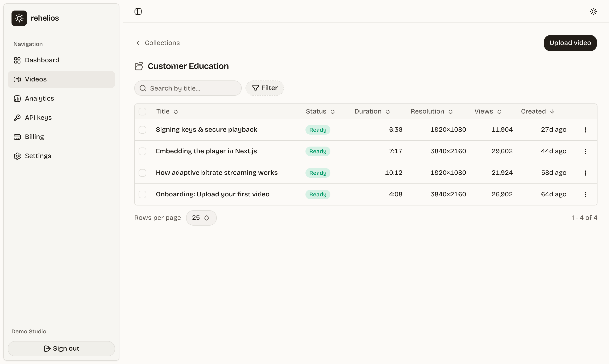
Task: Open actions menu for Embedding the player row
Action: click(585, 151)
